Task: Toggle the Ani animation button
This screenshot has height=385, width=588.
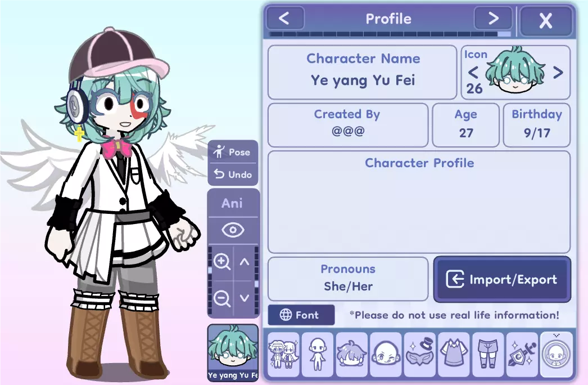Action: coord(232,203)
